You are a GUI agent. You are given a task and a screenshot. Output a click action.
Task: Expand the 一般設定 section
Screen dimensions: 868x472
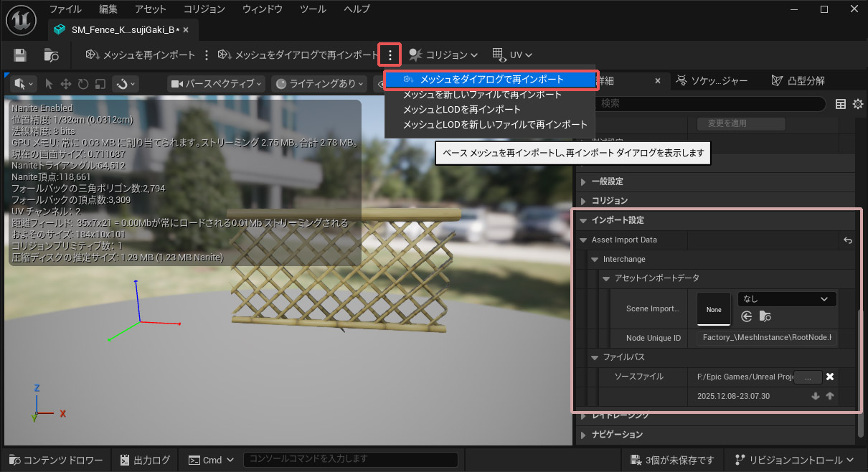pyautogui.click(x=583, y=181)
